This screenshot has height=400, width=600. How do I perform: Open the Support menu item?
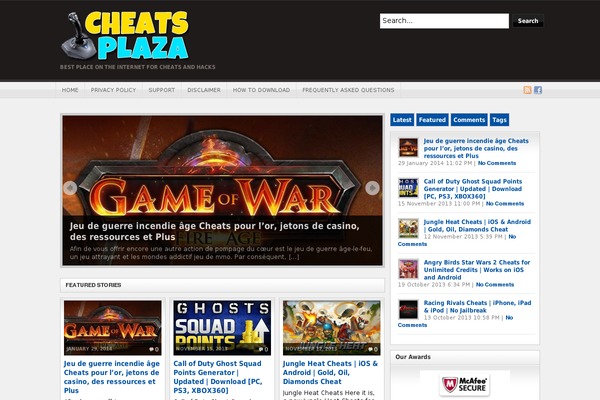click(x=161, y=90)
